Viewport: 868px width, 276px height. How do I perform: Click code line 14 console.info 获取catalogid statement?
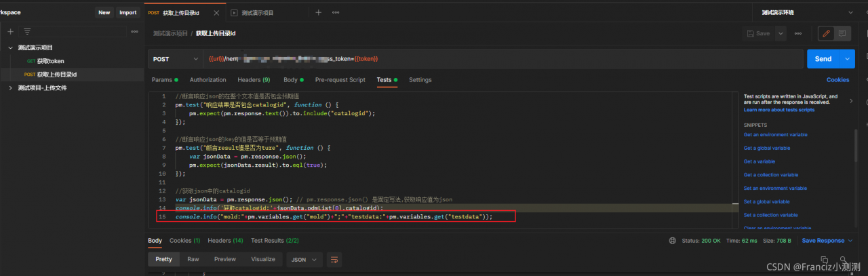279,208
